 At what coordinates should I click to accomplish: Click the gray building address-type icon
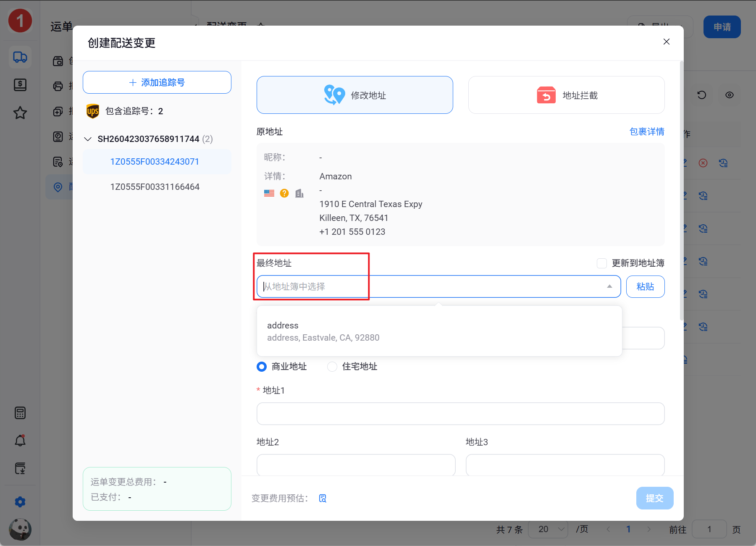pyautogui.click(x=299, y=193)
